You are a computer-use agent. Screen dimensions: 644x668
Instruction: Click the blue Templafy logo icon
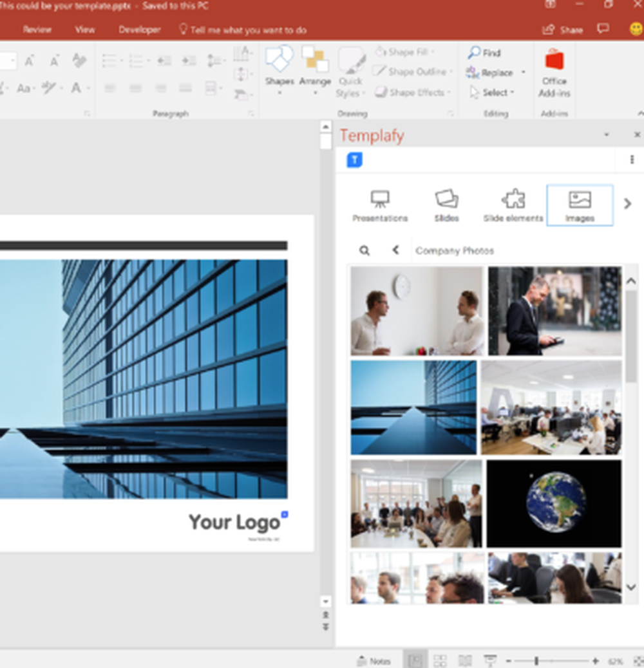click(355, 160)
